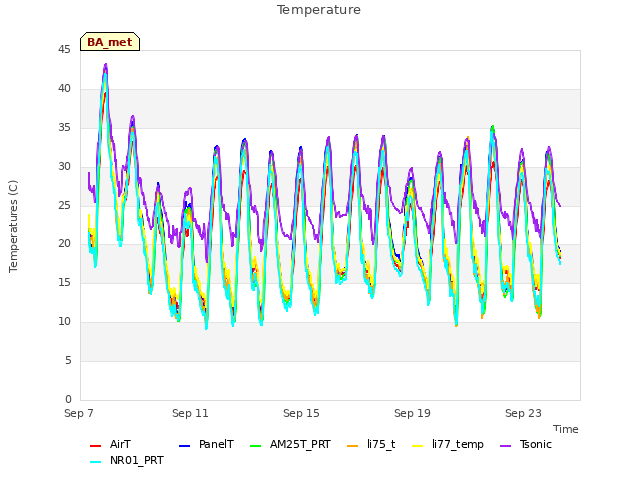Click the 30 y-axis tick label
The height and width of the screenshot is (480, 640).
click(x=64, y=167)
